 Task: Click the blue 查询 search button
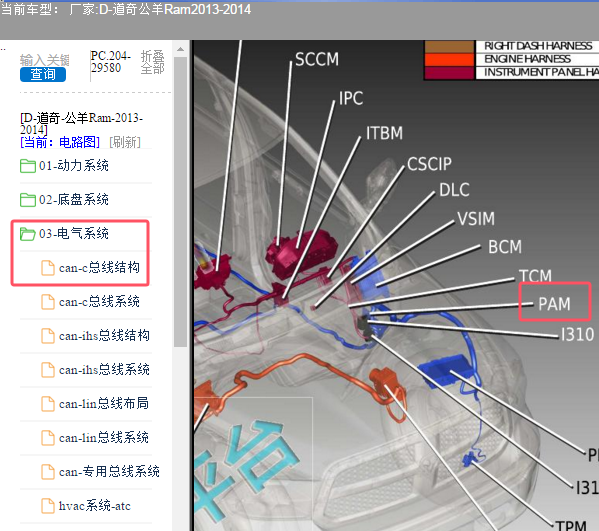[x=43, y=74]
